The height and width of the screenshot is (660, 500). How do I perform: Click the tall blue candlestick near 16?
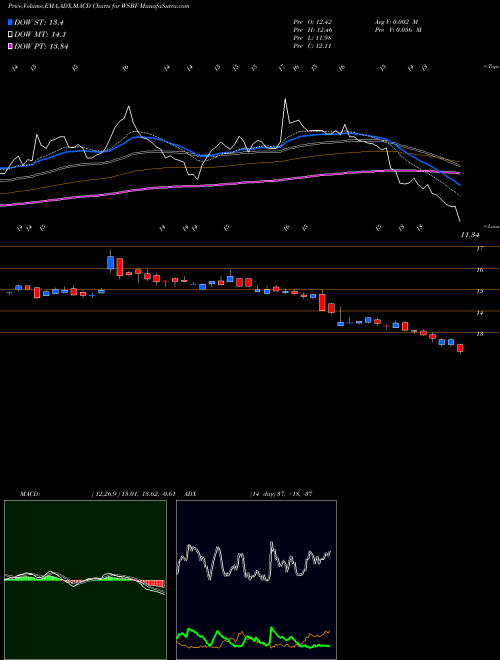point(111,261)
